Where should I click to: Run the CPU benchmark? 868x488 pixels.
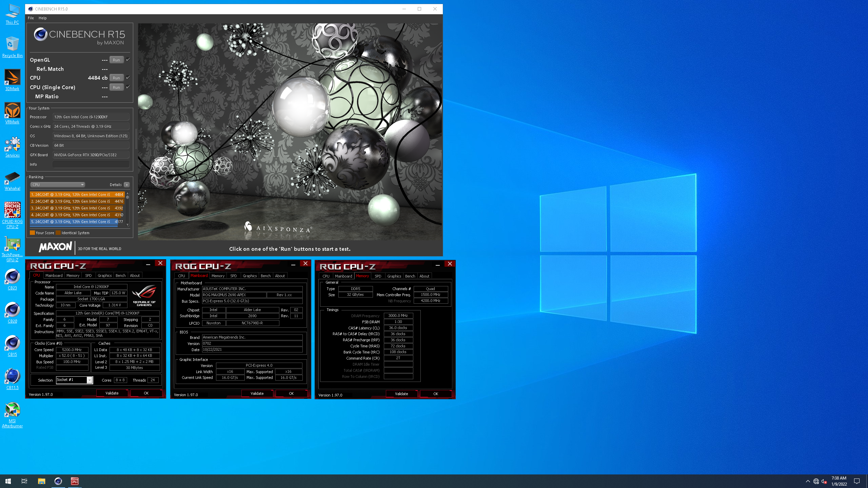[116, 78]
